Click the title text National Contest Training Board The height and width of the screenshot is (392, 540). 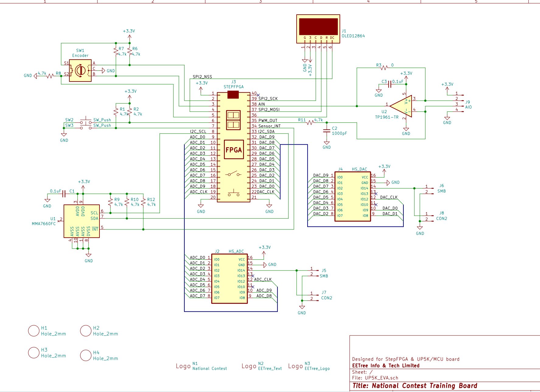pos(414,386)
